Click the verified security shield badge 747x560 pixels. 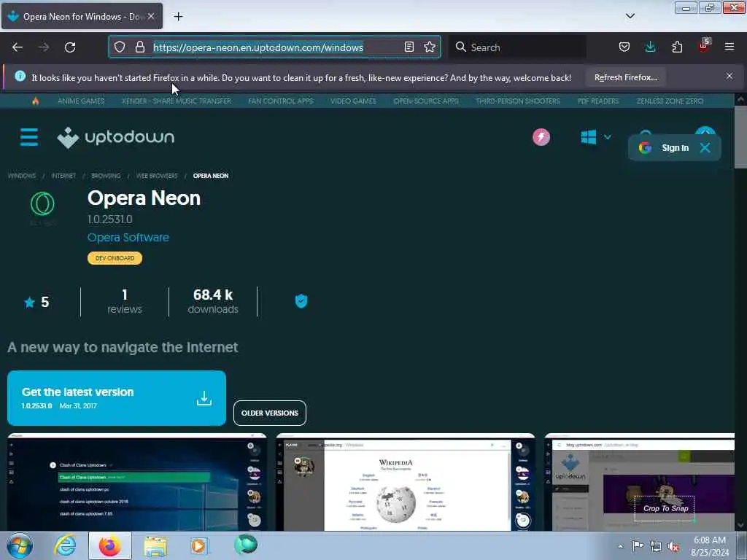pyautogui.click(x=301, y=301)
